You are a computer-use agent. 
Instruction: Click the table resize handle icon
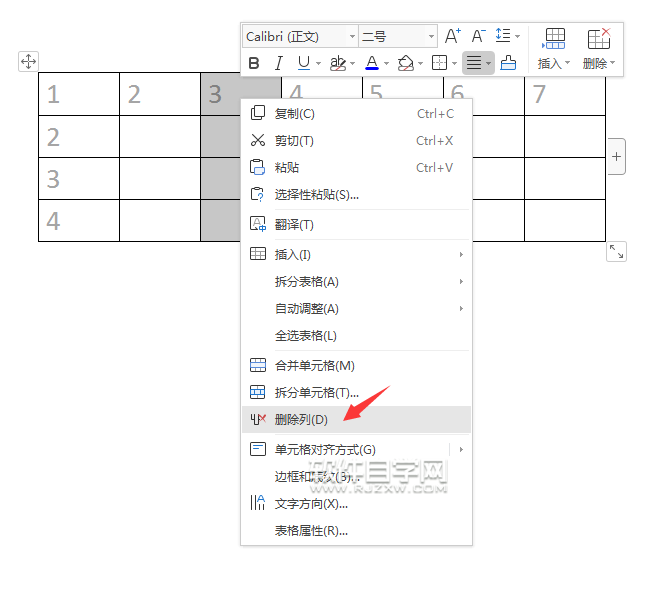[616, 251]
